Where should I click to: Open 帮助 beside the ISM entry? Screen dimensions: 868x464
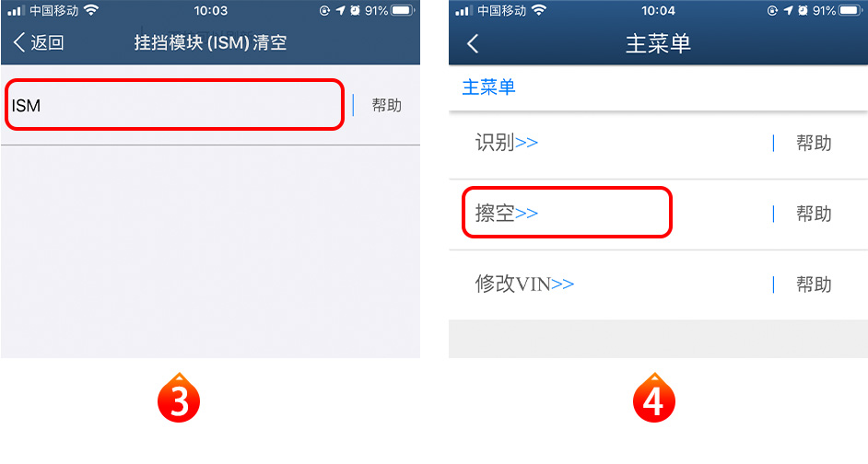(386, 105)
